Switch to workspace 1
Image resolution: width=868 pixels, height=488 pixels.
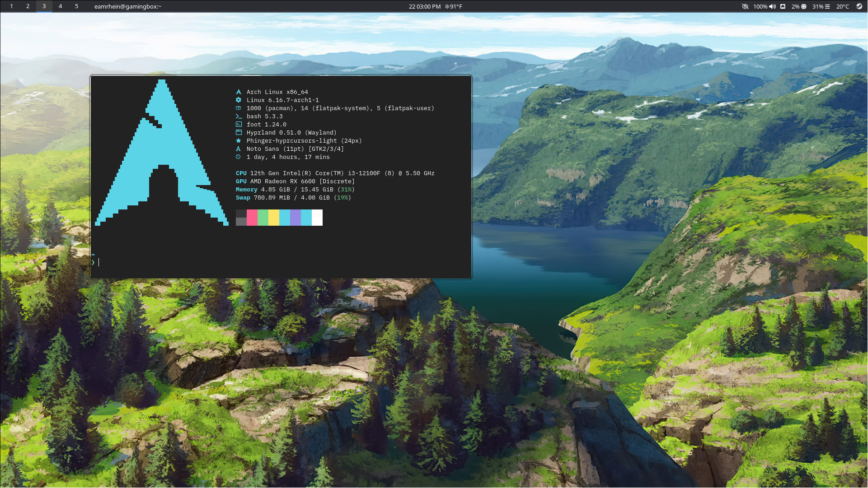[11, 6]
